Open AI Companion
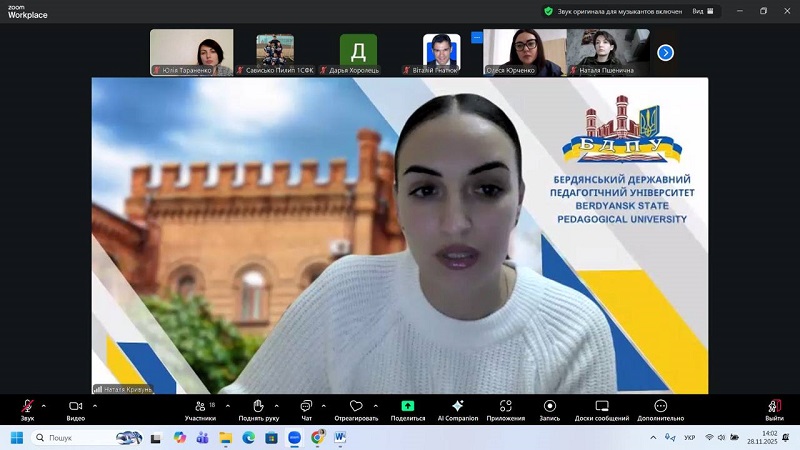 (x=458, y=408)
